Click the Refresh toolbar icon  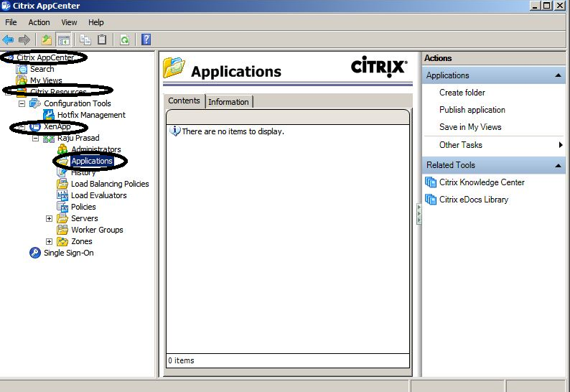coord(125,39)
